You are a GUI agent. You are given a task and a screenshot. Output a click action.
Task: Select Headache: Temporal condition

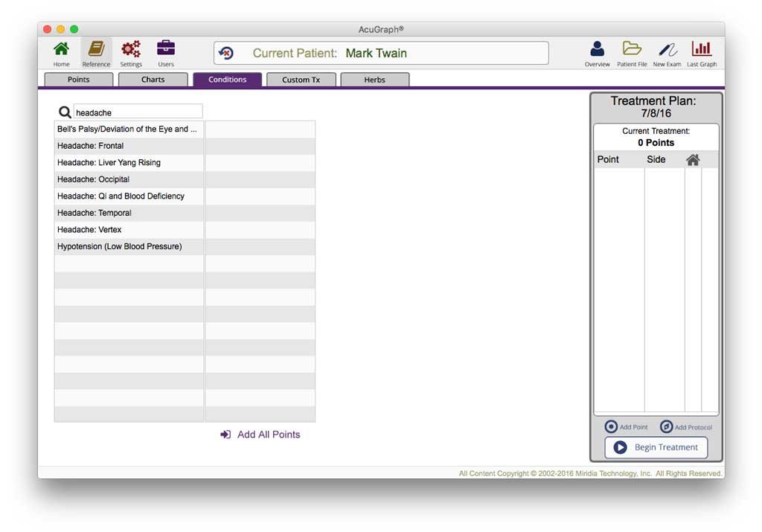(129, 214)
